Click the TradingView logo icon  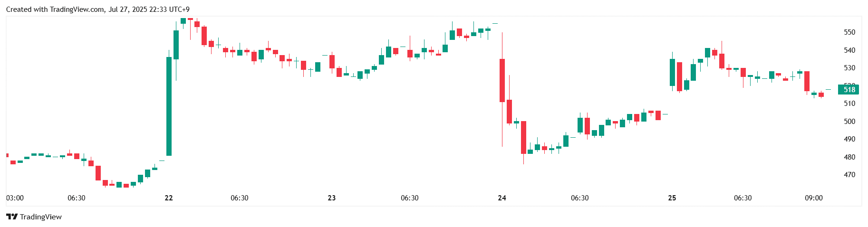12,217
